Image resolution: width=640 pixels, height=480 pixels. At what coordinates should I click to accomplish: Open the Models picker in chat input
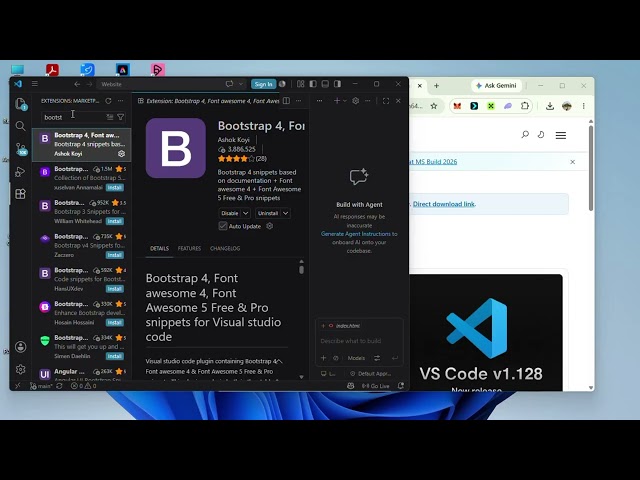356,358
